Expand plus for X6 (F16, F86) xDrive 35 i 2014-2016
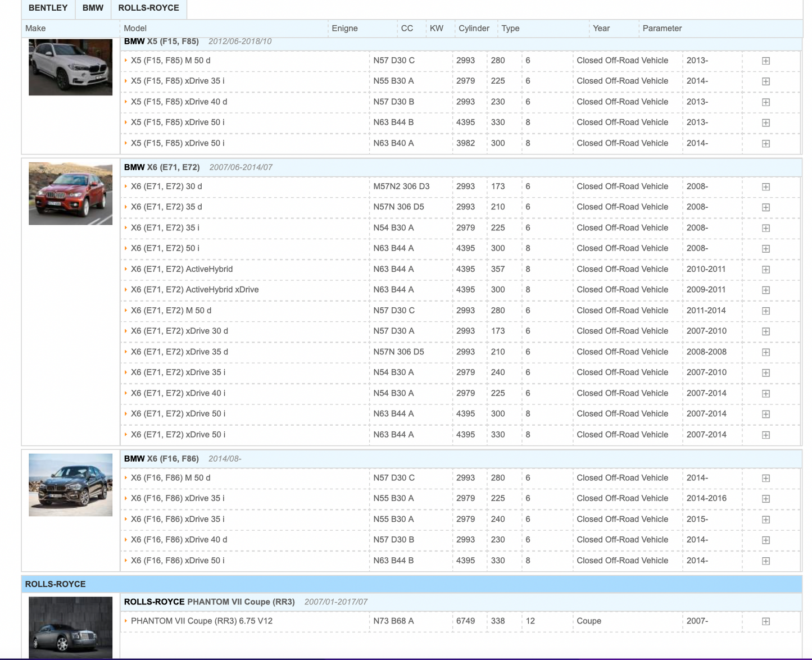Screen dimensions: 812x660 [x=766, y=499]
